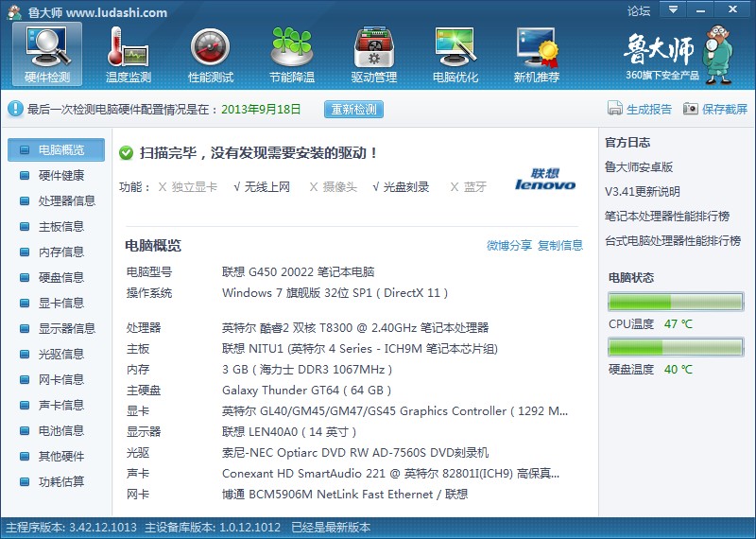Viewport: 756px width, 539px height.
Task: Click the 联想 NITU1 motherboard entry
Action: pyautogui.click(x=360, y=349)
